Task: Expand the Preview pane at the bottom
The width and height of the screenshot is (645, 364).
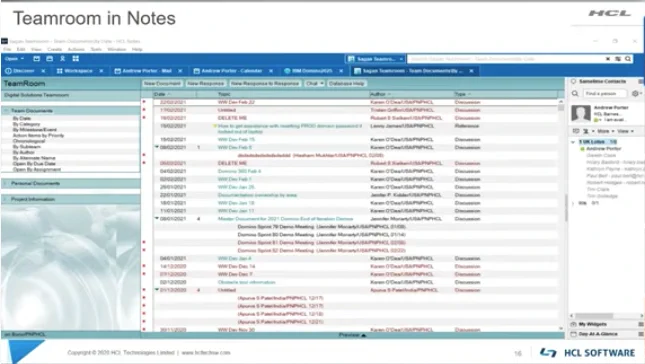Action: point(353,335)
